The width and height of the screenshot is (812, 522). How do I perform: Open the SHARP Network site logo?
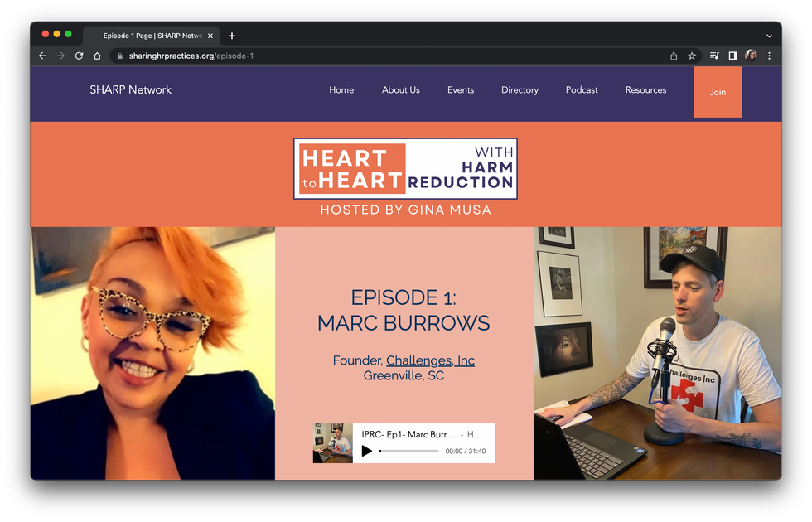131,89
